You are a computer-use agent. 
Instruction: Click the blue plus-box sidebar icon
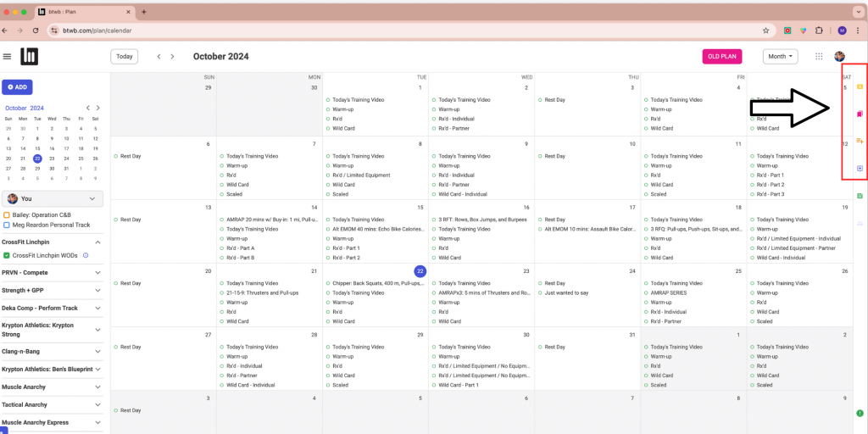point(860,169)
